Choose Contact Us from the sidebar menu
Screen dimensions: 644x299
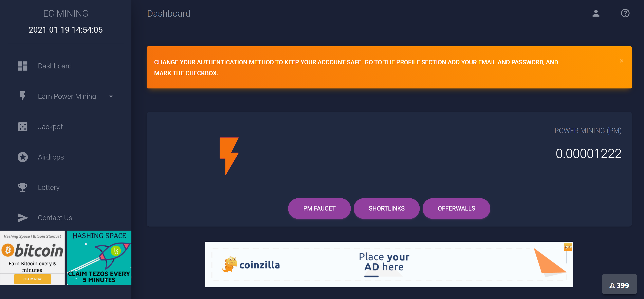pyautogui.click(x=55, y=217)
